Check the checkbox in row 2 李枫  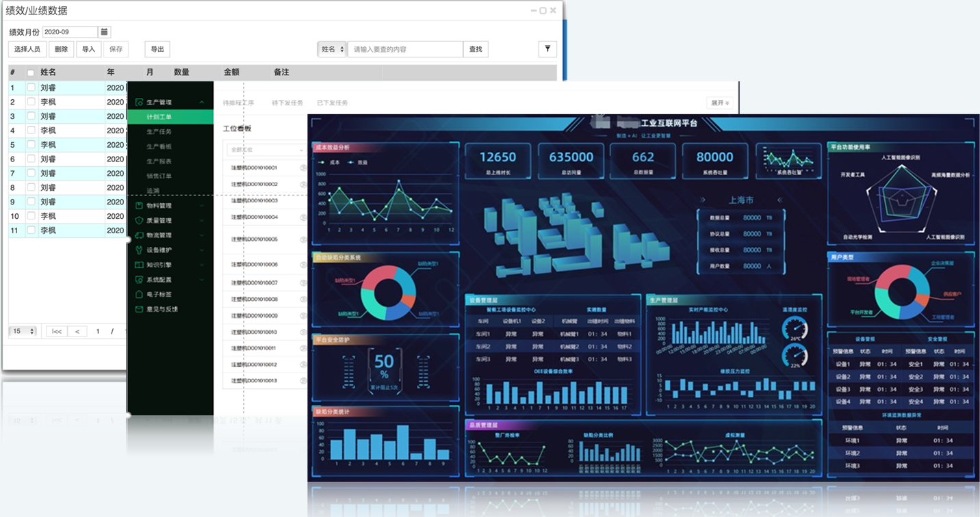point(31,102)
